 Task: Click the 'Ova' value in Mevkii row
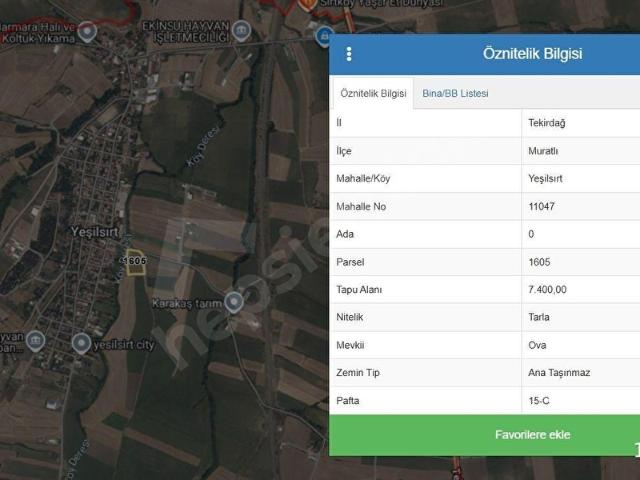(537, 345)
